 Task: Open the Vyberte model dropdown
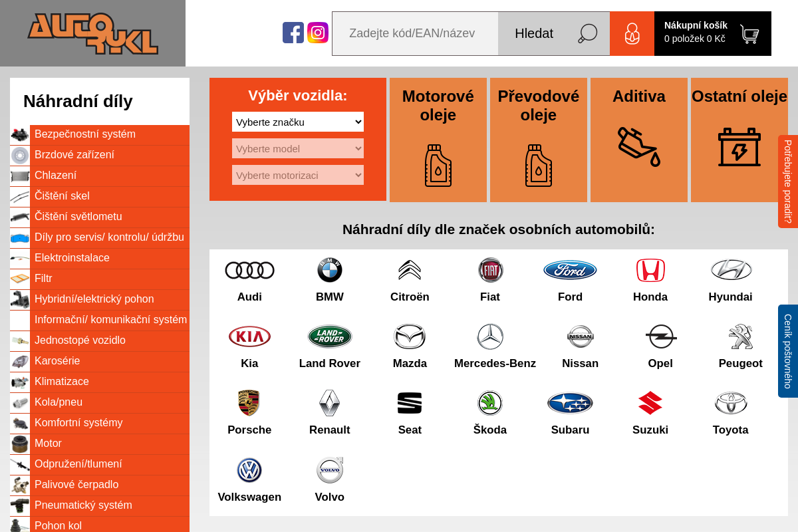pyautogui.click(x=298, y=148)
